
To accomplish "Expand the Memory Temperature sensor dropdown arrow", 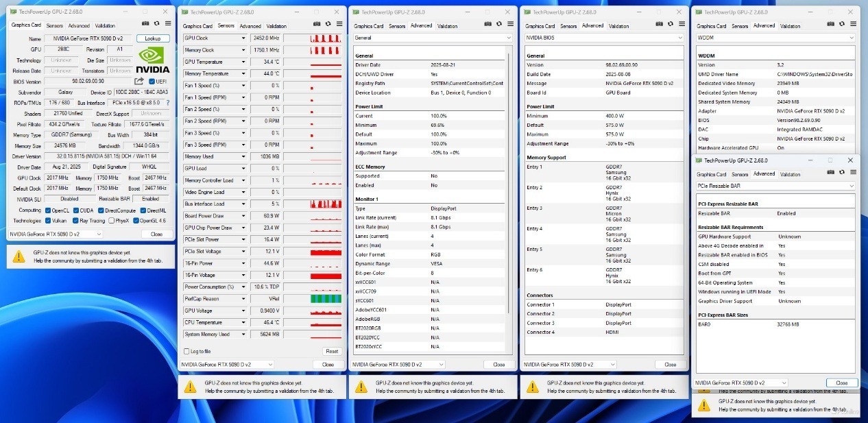I will (x=243, y=74).
